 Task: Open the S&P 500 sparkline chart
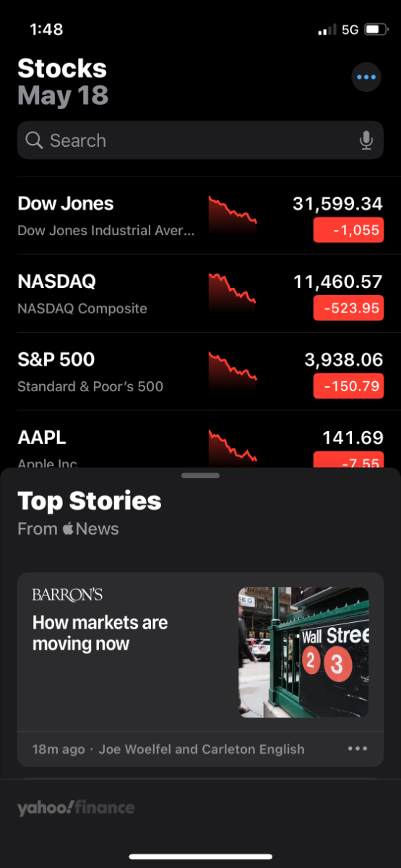point(233,371)
